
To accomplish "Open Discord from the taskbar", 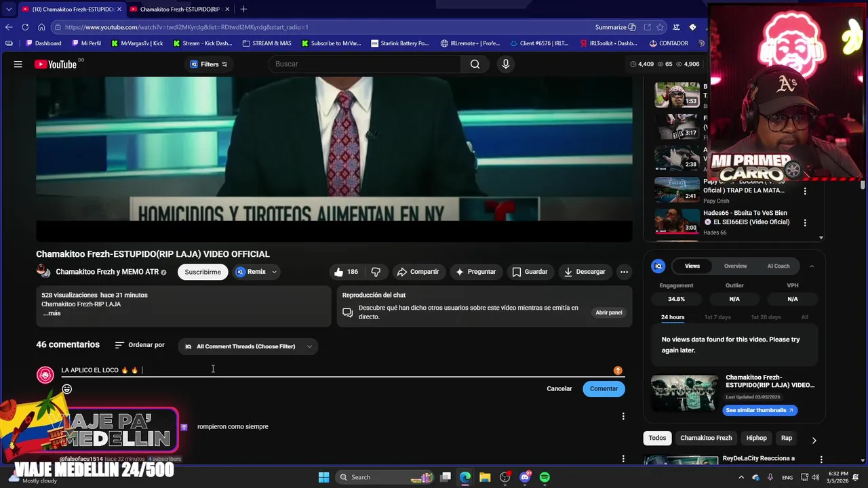I will 524,477.
